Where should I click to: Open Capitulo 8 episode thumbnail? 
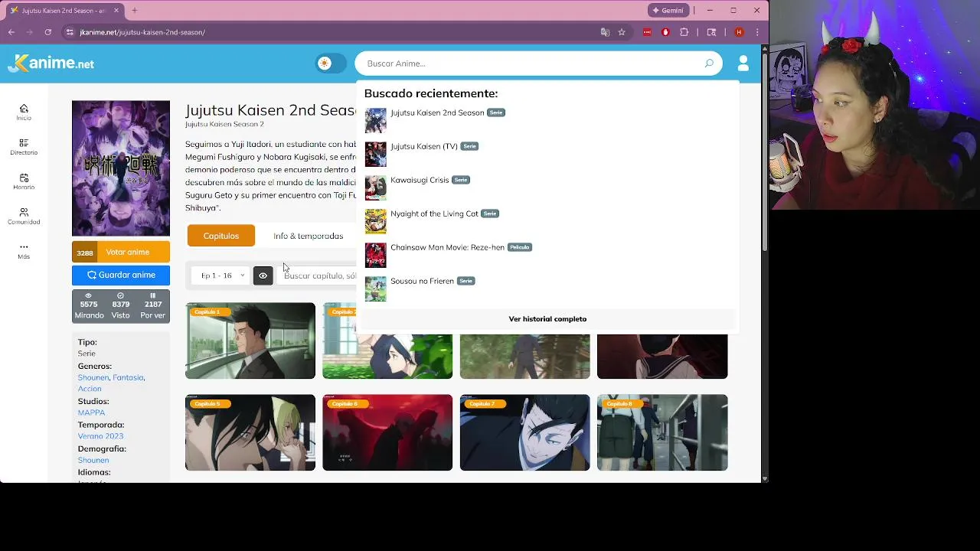point(662,432)
